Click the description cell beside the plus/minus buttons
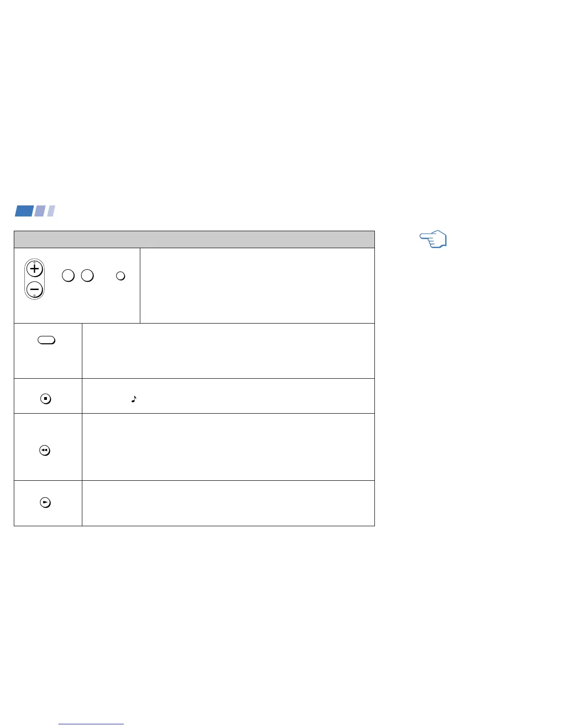 click(x=257, y=286)
